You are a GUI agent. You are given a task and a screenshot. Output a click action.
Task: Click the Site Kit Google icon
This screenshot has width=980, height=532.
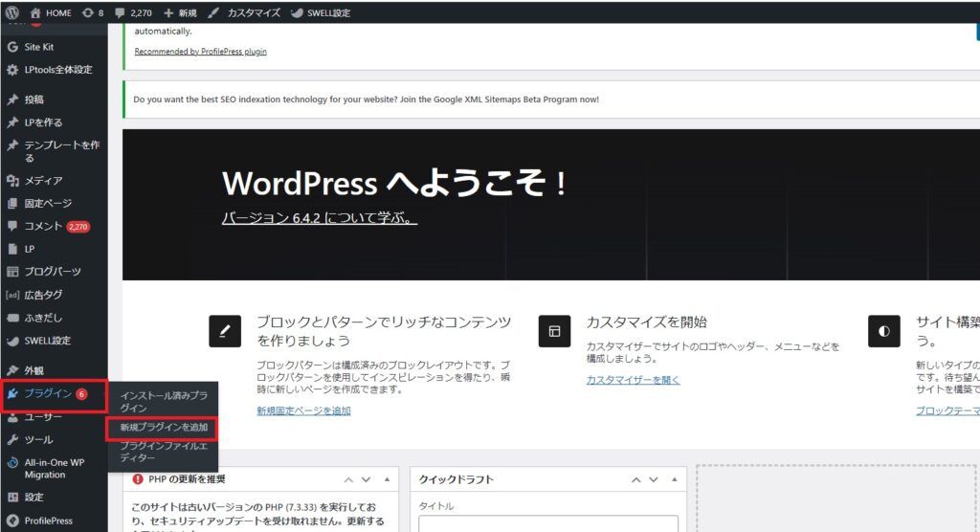pos(12,47)
